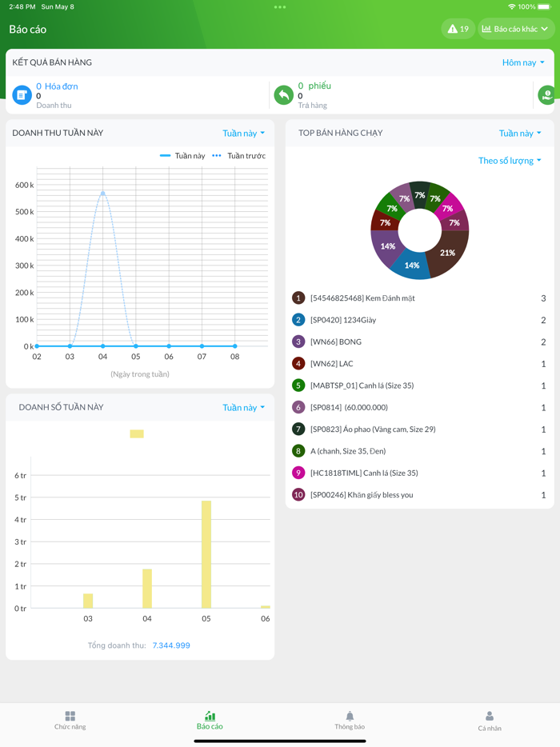Tap [SP0814] (60.000.000) product name
This screenshot has width=560, height=747.
349,407
